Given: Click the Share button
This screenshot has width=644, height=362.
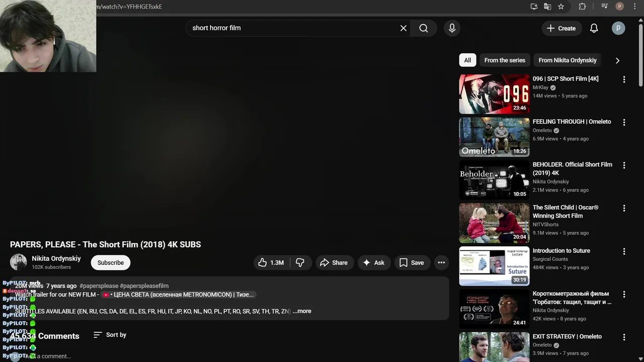Looking at the screenshot, I should click(334, 262).
